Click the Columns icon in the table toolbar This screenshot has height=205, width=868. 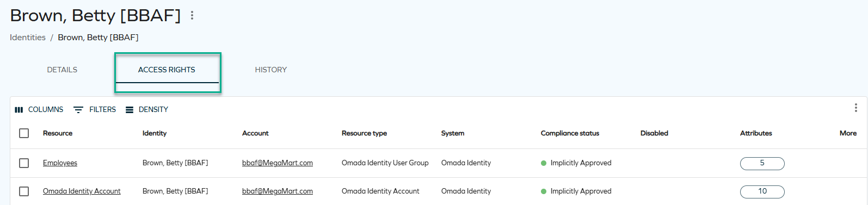(x=19, y=110)
